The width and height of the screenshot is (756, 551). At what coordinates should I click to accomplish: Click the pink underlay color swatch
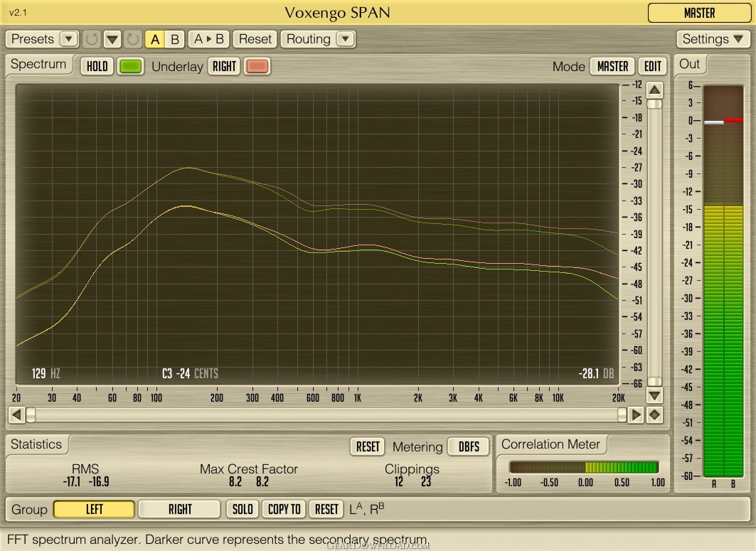(257, 67)
